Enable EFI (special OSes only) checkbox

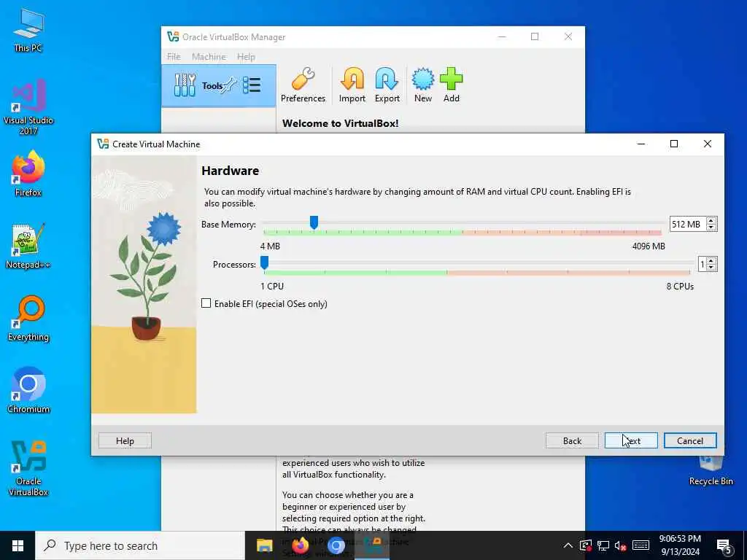[x=206, y=303]
